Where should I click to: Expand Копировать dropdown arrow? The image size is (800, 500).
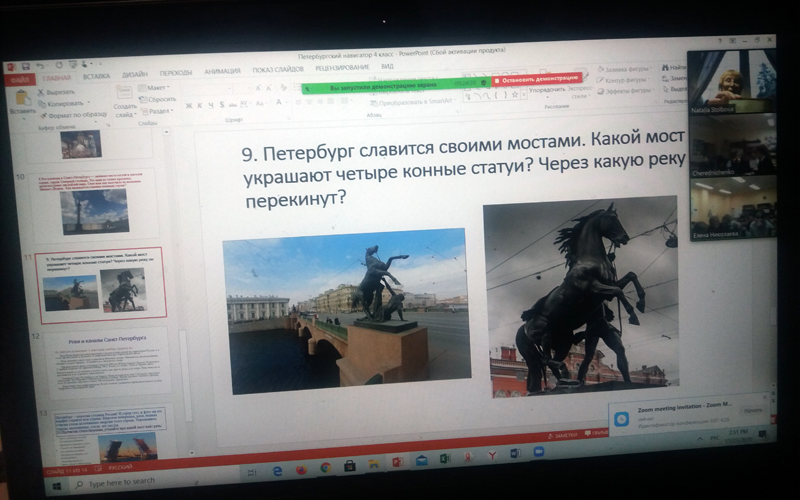coord(87,103)
